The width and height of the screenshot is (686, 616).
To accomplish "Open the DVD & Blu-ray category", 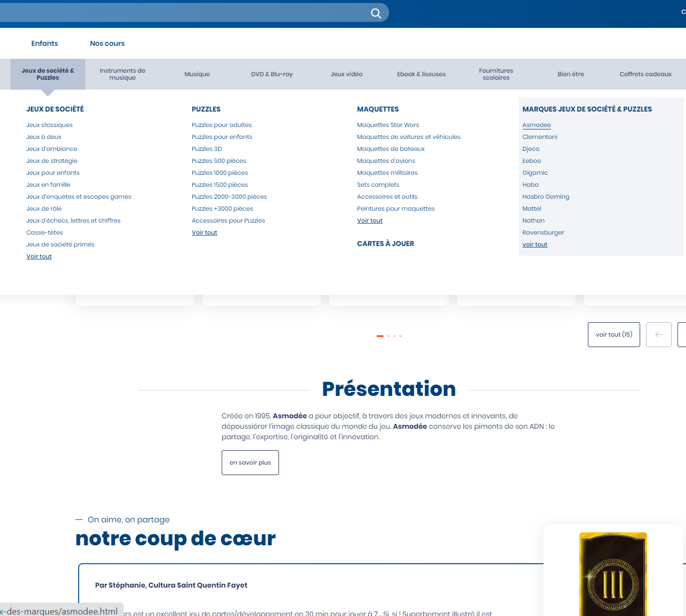I will click(272, 74).
